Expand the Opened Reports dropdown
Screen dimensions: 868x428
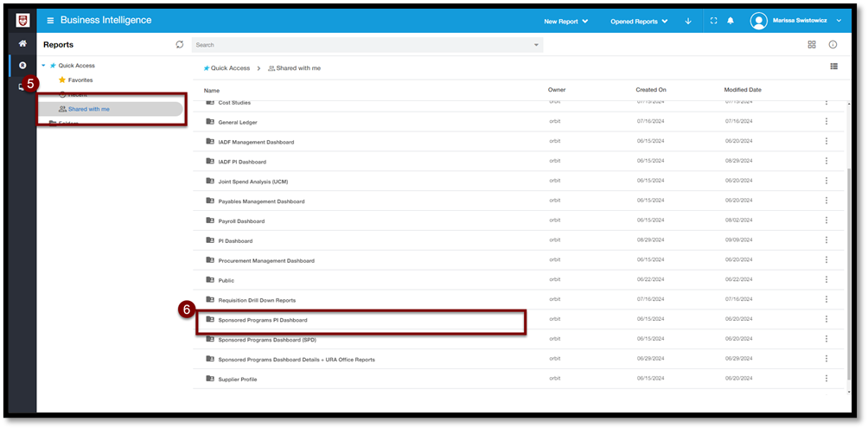639,21
